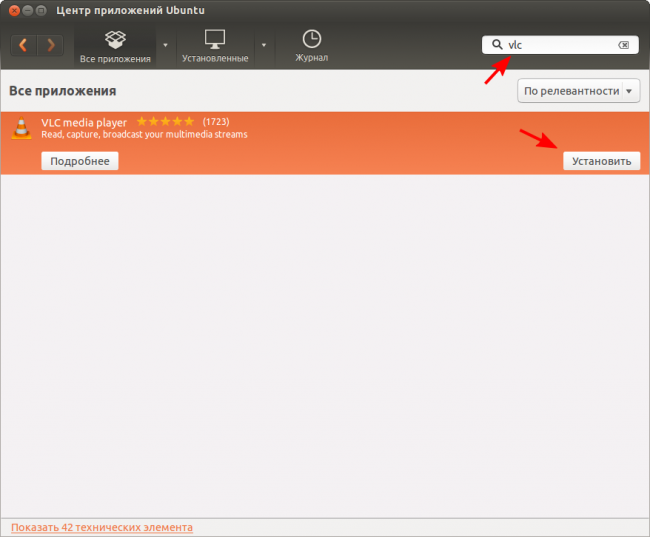The width and height of the screenshot is (650, 537).
Task: Click the five-star rating of VLC
Action: click(x=165, y=121)
